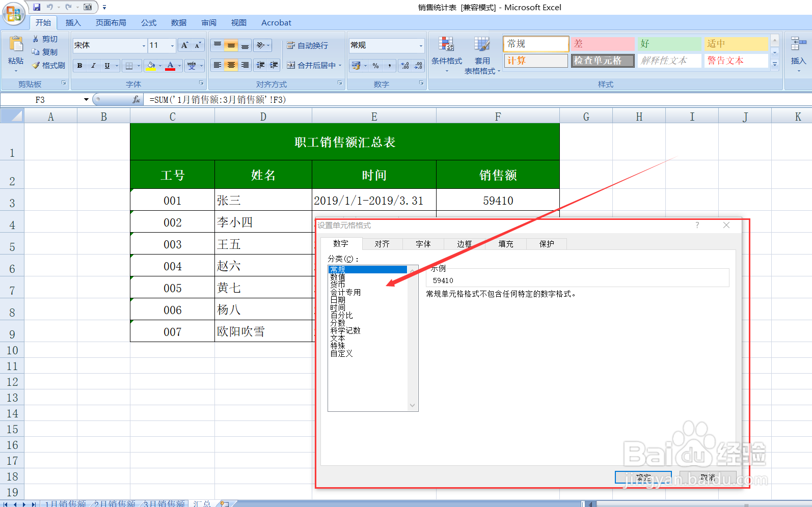Open 套用表格格式 table styles
The height and width of the screenshot is (507, 812).
[482, 56]
